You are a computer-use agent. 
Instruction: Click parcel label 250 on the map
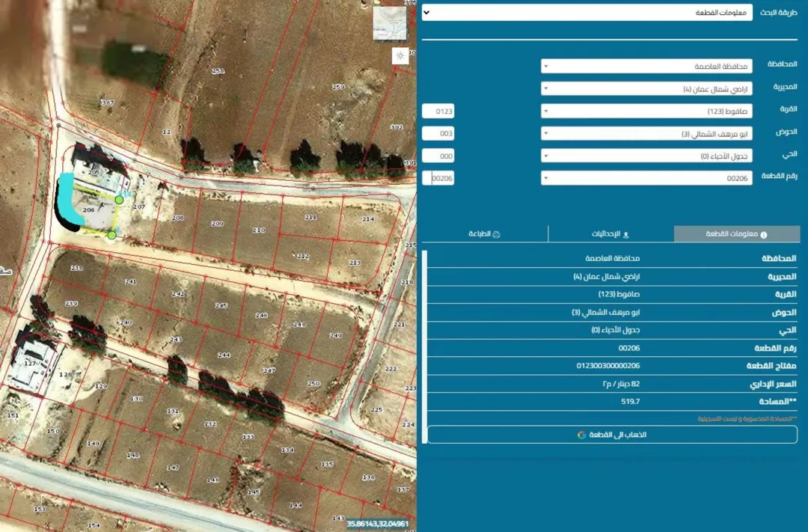[x=313, y=384]
